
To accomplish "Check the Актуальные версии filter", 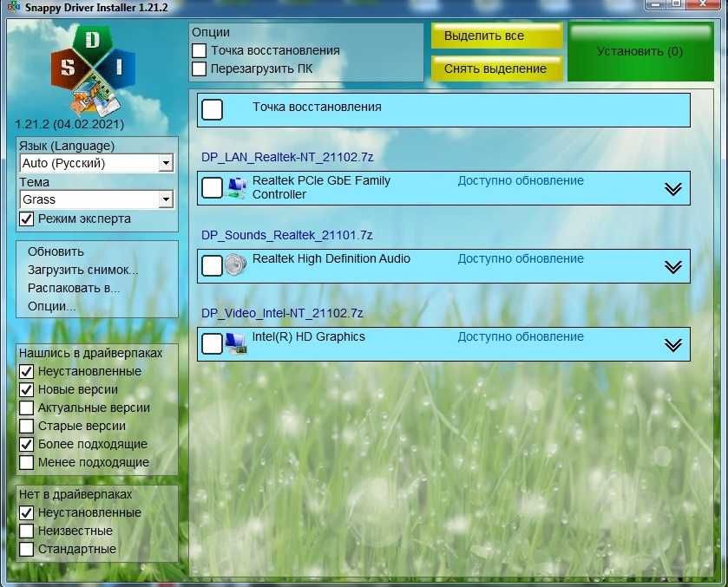I will (26, 408).
